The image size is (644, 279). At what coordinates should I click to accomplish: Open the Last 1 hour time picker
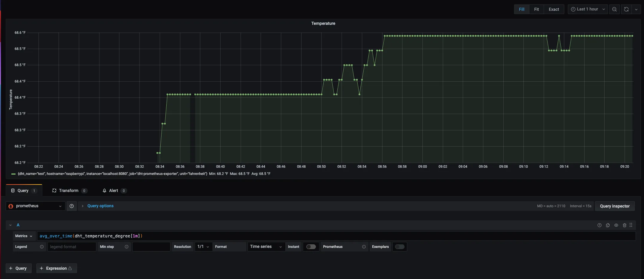(588, 9)
